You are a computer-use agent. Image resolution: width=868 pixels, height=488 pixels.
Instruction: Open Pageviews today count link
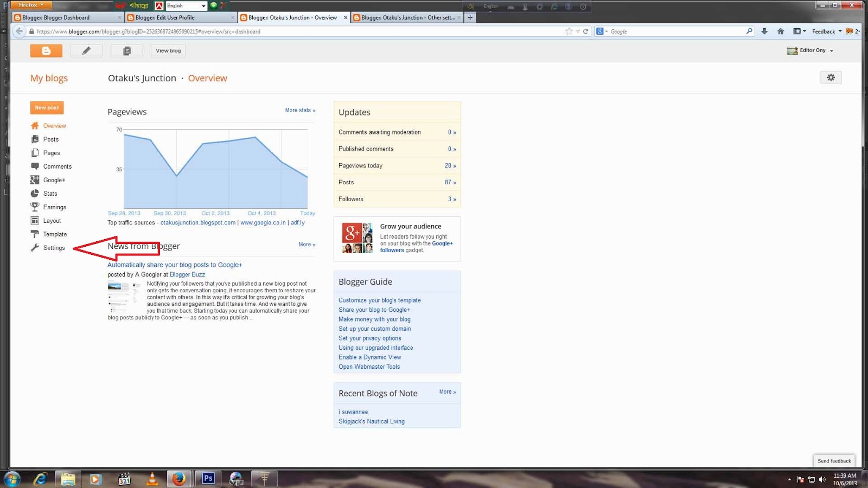pos(450,166)
